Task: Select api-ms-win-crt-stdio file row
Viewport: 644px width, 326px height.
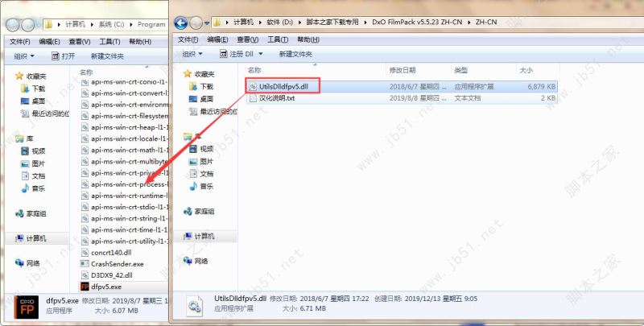Action: point(125,207)
